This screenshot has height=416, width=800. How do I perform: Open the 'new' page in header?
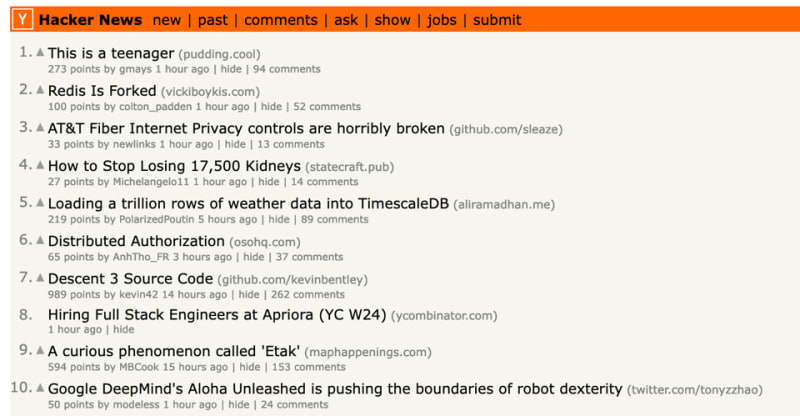(167, 20)
